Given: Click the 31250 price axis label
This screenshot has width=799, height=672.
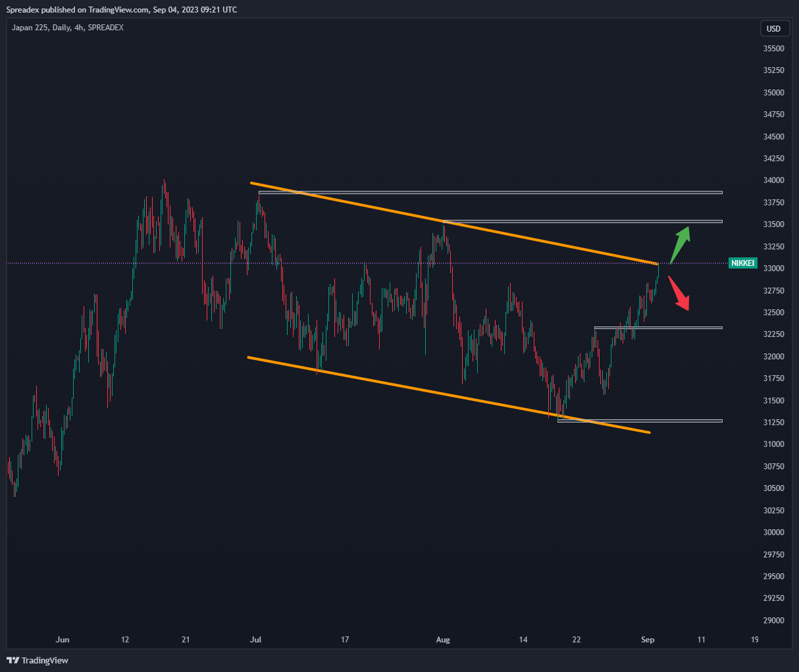Looking at the screenshot, I should point(773,423).
